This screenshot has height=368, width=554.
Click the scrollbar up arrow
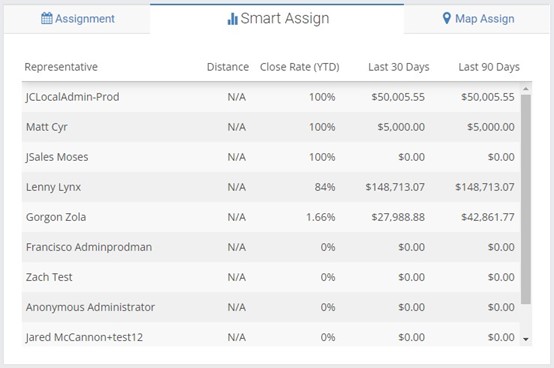(526, 89)
